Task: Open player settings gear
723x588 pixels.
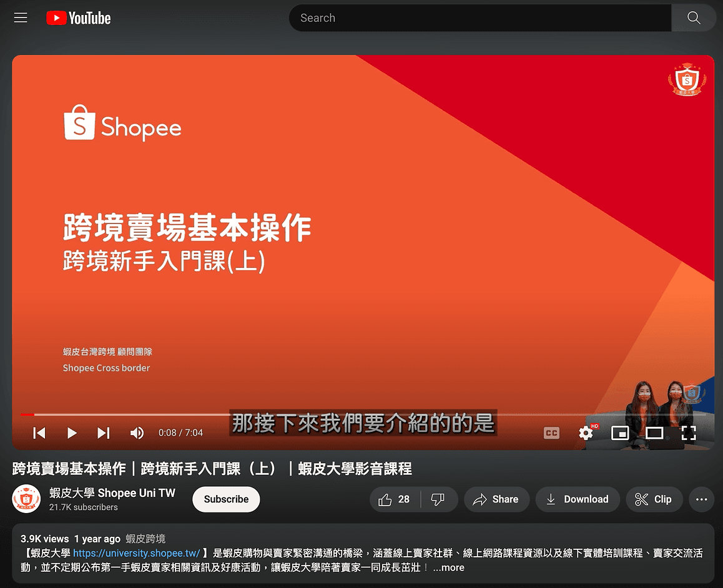Action: tap(586, 433)
